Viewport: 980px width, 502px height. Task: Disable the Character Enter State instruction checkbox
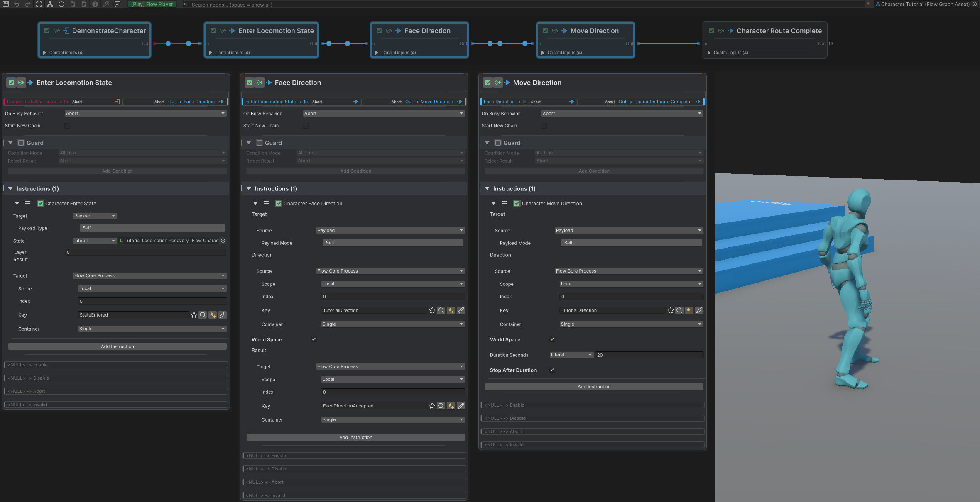[40, 204]
